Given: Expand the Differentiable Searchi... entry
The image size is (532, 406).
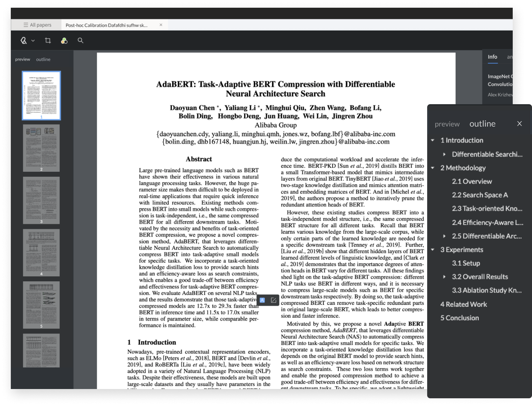Looking at the screenshot, I should (444, 154).
